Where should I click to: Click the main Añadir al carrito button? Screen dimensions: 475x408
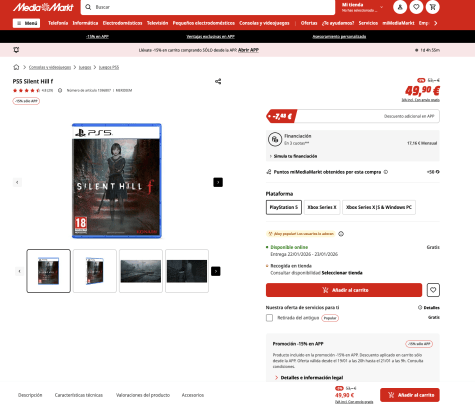click(x=344, y=290)
